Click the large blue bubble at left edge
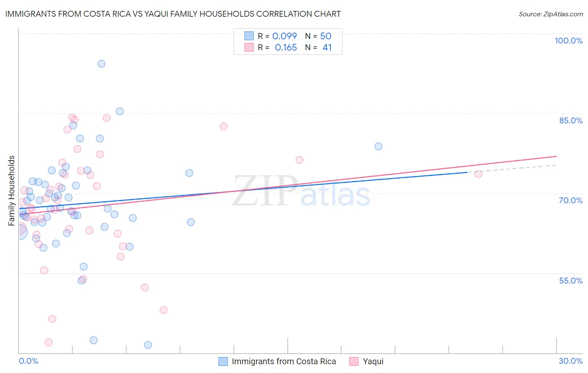This screenshot has height=373, width=588. pyautogui.click(x=20, y=232)
